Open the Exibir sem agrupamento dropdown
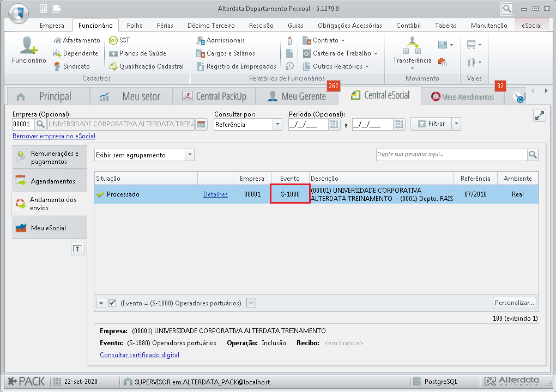This screenshot has width=556, height=392. 190,155
